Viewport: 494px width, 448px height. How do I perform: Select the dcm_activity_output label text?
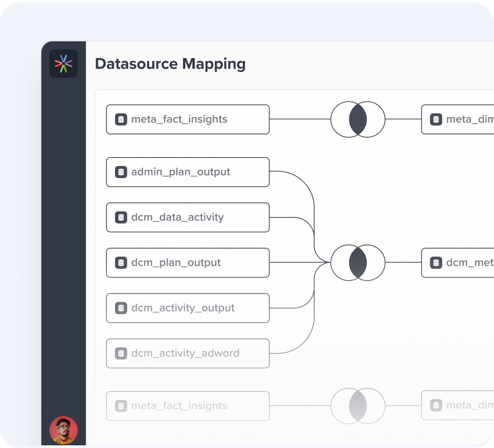[182, 308]
